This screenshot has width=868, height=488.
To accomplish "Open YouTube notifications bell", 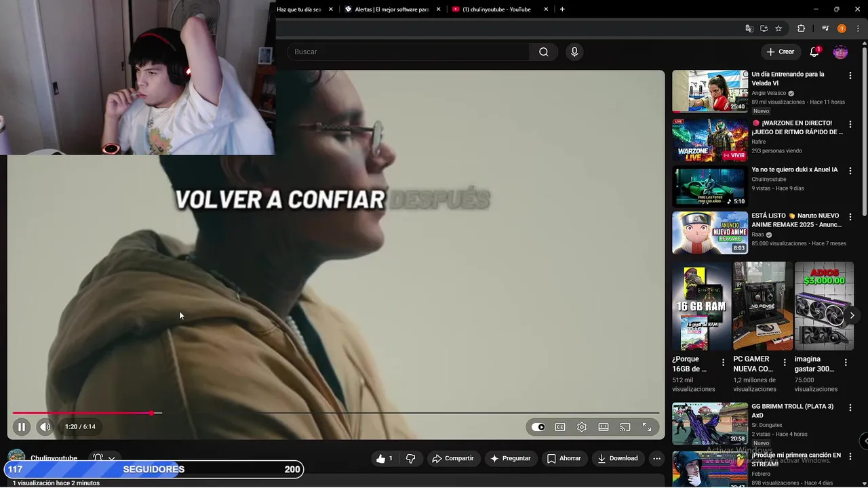I will pyautogui.click(x=815, y=52).
